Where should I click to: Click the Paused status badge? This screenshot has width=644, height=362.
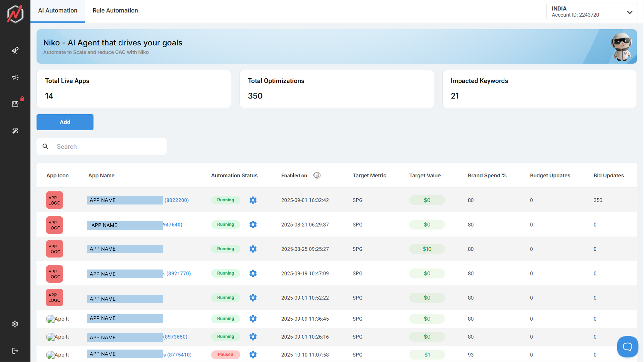coord(225,354)
